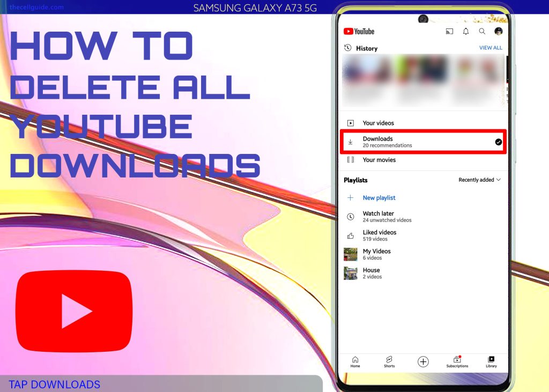Tap the Playlists section heading
The height and width of the screenshot is (392, 549).
(x=355, y=180)
